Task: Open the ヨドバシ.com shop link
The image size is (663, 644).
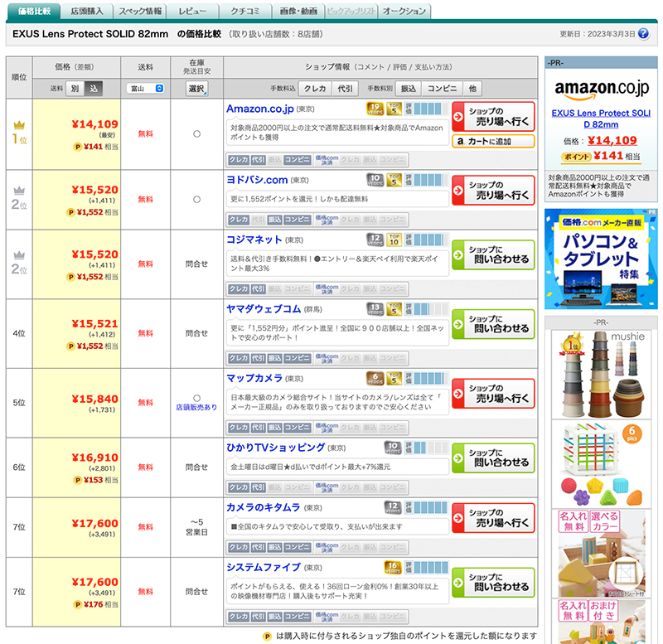Action: (x=257, y=180)
